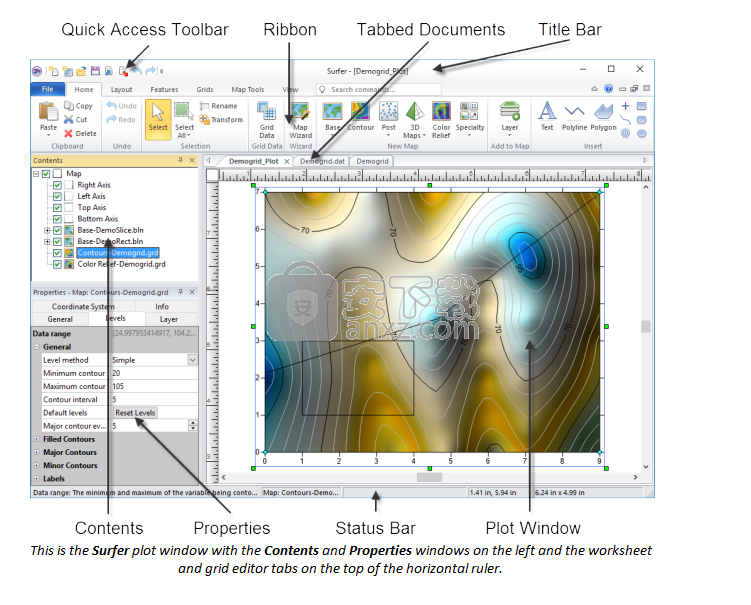Open the Grid Data tool
The image size is (751, 605).
pos(266,120)
